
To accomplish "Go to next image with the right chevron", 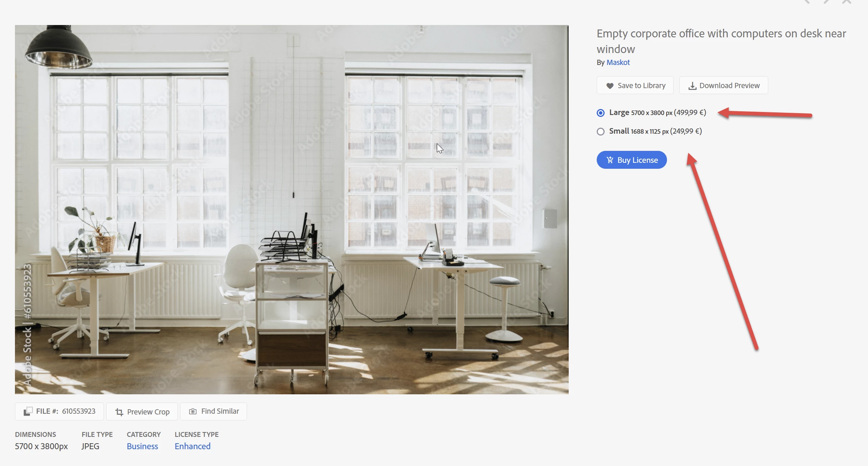I will (x=827, y=1).
